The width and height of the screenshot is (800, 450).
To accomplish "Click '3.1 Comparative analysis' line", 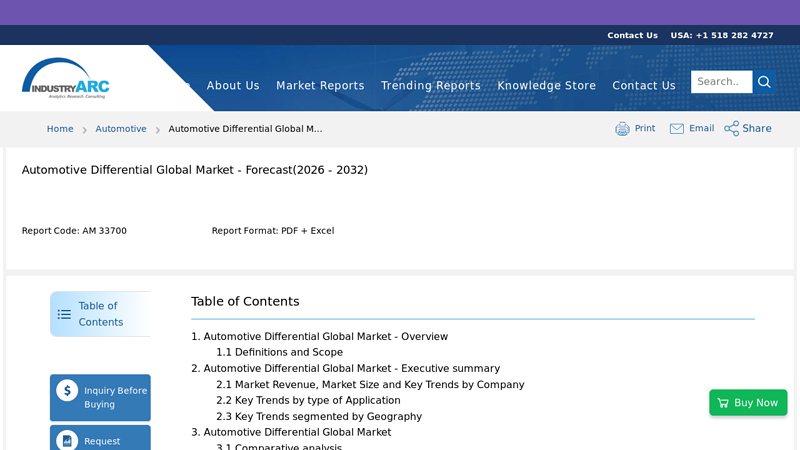I will [x=279, y=446].
